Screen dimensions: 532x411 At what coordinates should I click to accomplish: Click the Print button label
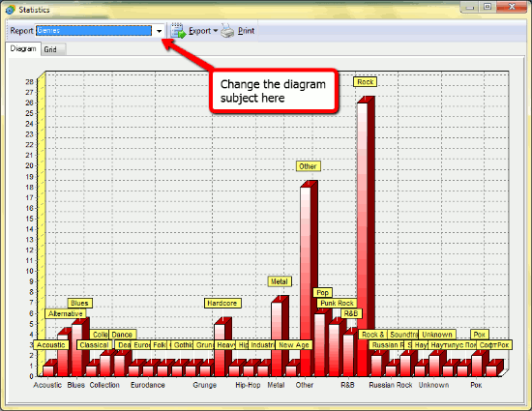tap(246, 31)
